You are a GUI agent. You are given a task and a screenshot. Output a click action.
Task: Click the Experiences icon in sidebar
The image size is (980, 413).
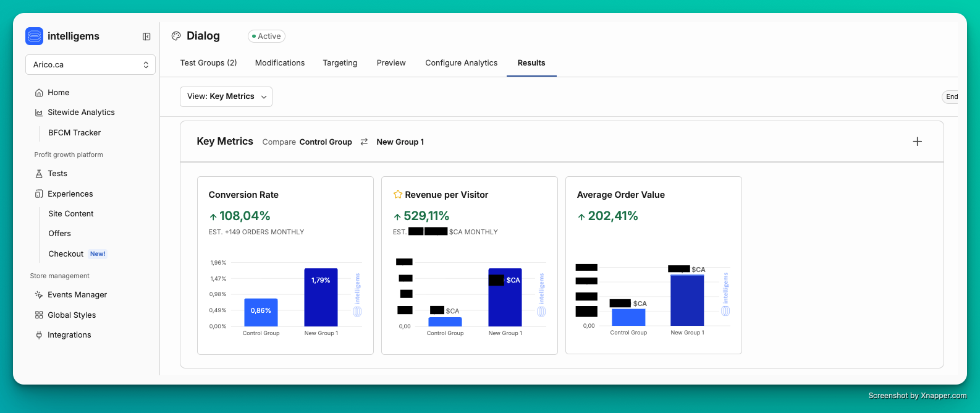(x=39, y=194)
